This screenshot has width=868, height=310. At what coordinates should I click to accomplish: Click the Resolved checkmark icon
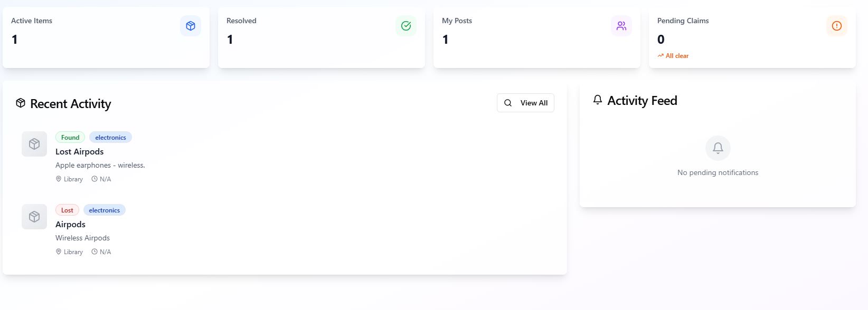click(x=406, y=25)
